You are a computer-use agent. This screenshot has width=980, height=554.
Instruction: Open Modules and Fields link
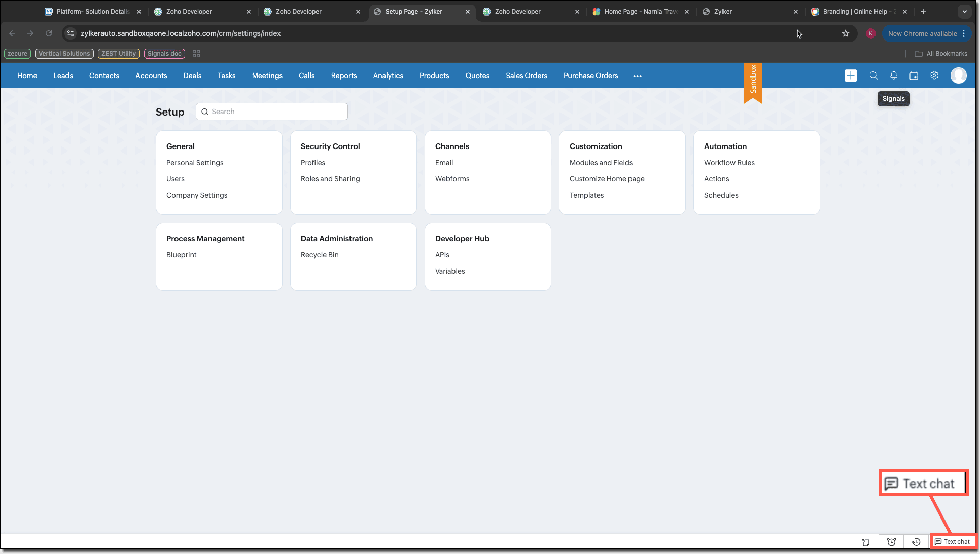click(601, 163)
